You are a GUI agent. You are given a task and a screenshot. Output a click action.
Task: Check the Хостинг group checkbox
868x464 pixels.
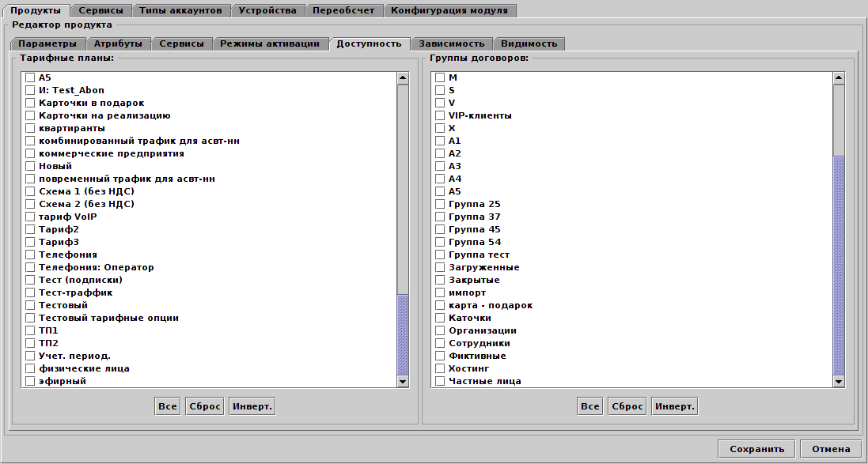click(438, 368)
